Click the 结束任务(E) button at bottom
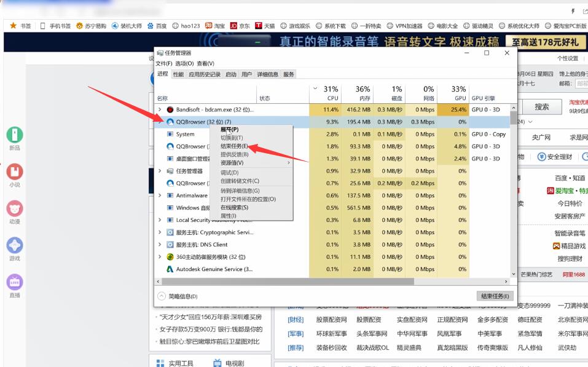The image size is (588, 367). (495, 296)
